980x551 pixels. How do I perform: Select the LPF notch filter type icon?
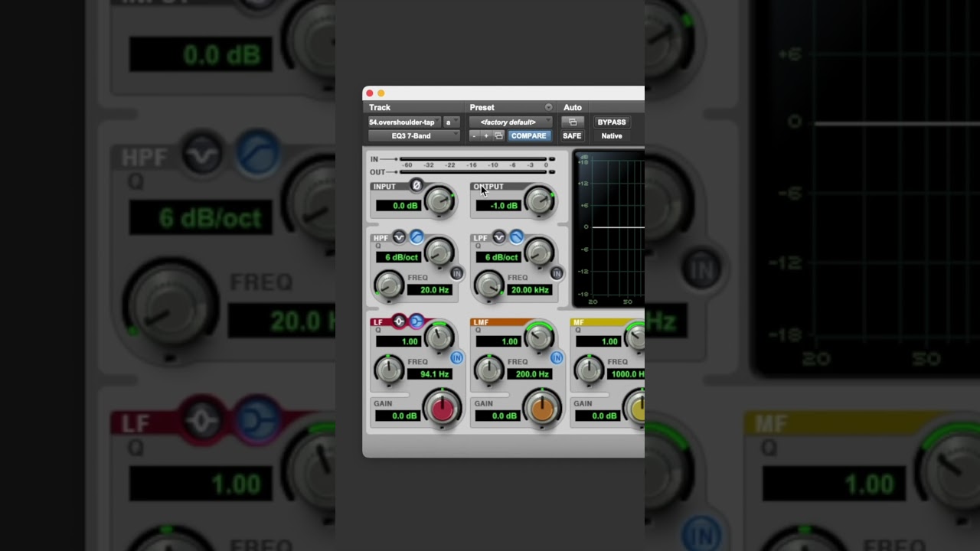tap(499, 237)
